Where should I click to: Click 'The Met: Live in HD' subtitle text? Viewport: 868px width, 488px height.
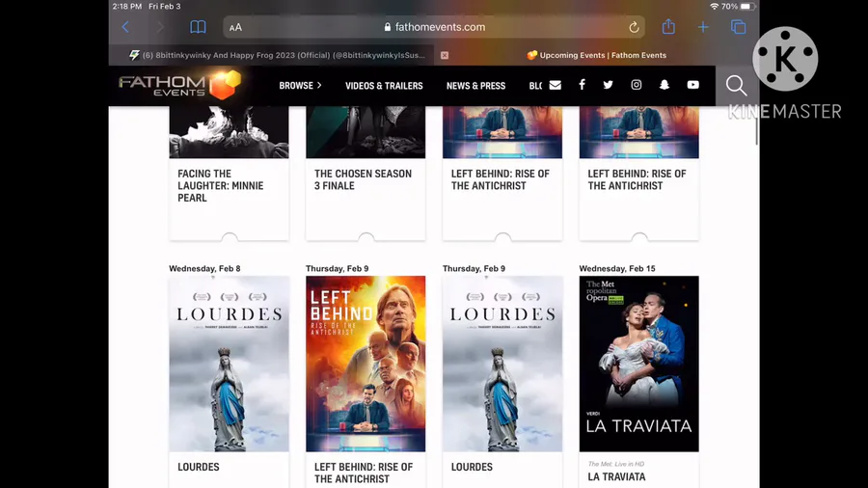coord(615,464)
